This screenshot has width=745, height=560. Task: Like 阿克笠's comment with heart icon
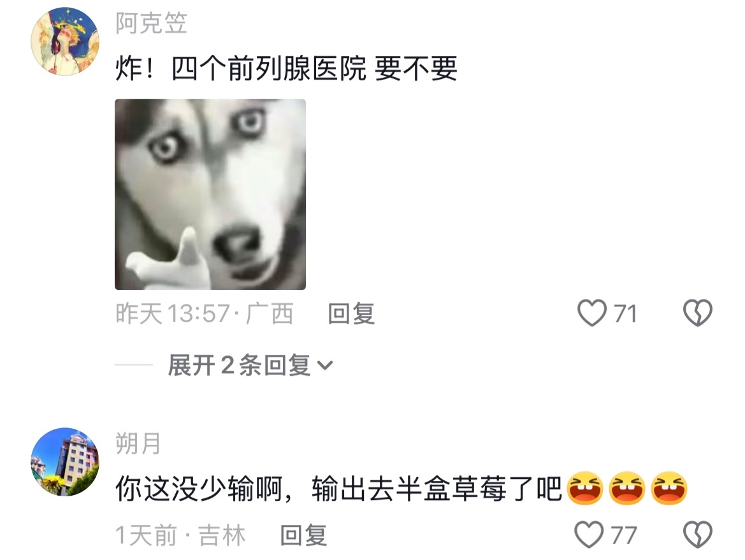592,313
